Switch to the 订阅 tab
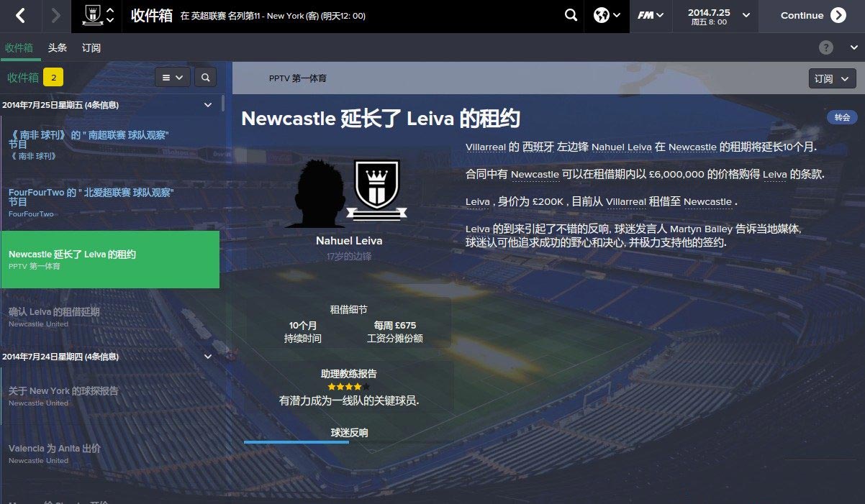Screen dimensions: 865x504 (91, 48)
